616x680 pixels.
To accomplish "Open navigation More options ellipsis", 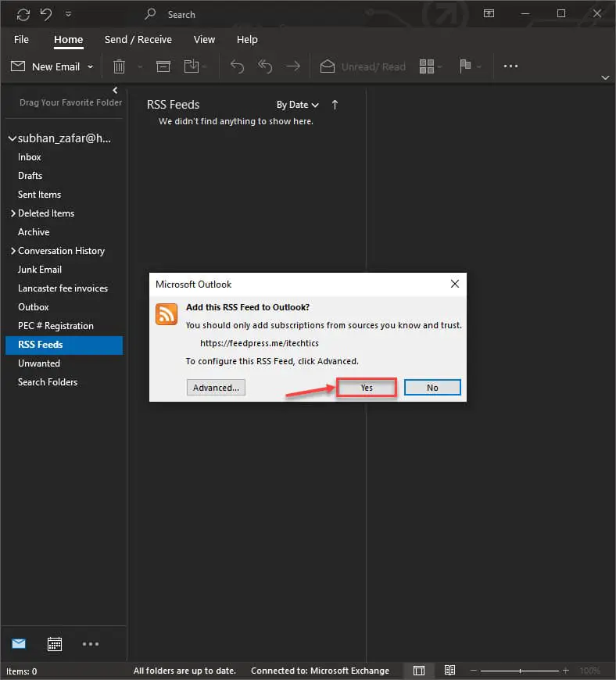I will tap(91, 644).
